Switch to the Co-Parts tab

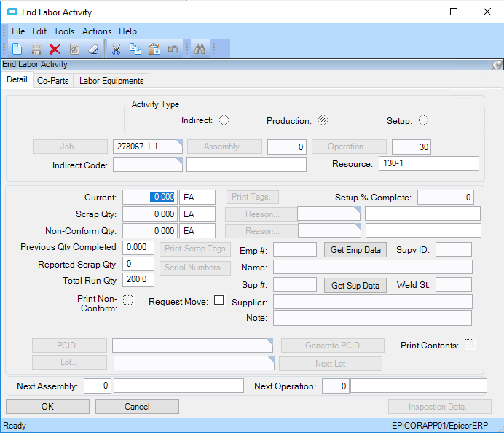53,81
